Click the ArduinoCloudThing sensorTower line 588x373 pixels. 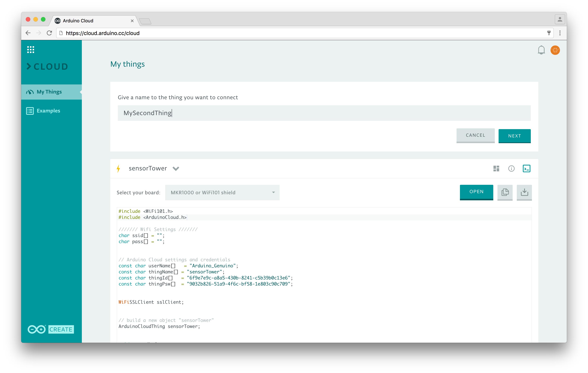click(x=159, y=326)
